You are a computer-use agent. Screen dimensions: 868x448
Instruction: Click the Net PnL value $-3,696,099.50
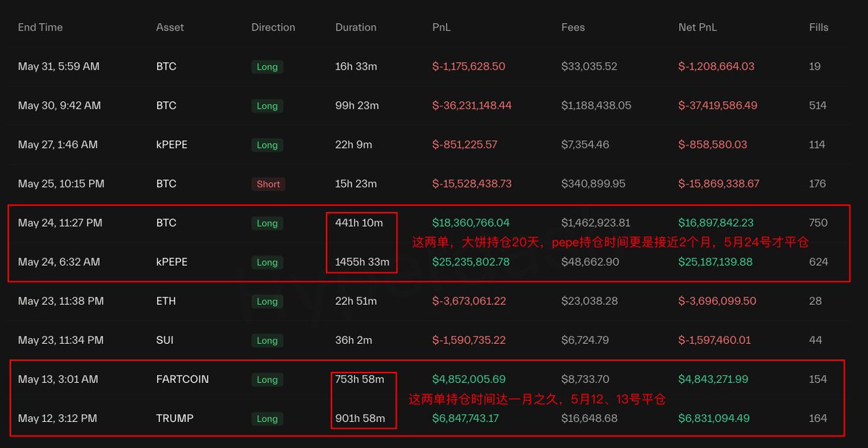(716, 301)
